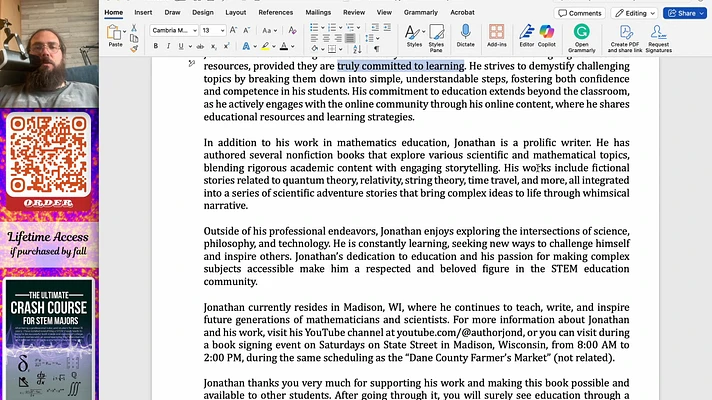712x400 pixels.
Task: Align text left
Action: tap(314, 38)
